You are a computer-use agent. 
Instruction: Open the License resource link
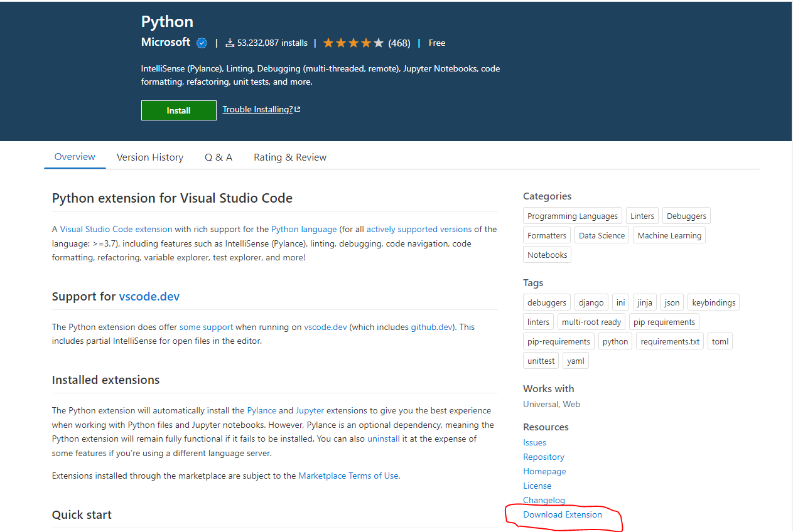coord(537,486)
